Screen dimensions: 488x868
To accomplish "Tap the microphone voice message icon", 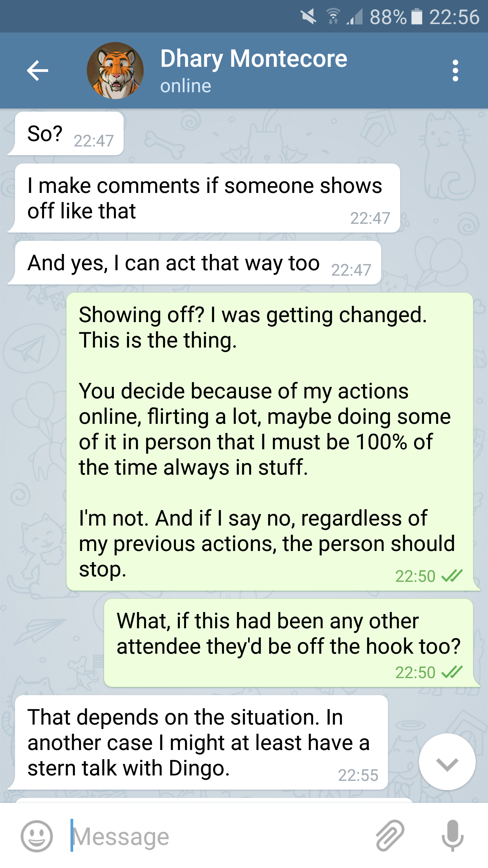I will (452, 836).
